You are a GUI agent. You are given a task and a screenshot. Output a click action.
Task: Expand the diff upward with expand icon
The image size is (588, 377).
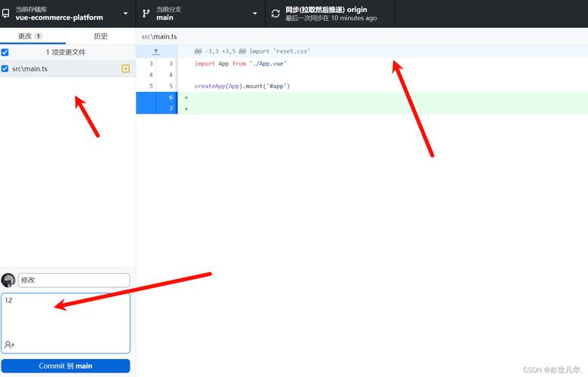(156, 51)
